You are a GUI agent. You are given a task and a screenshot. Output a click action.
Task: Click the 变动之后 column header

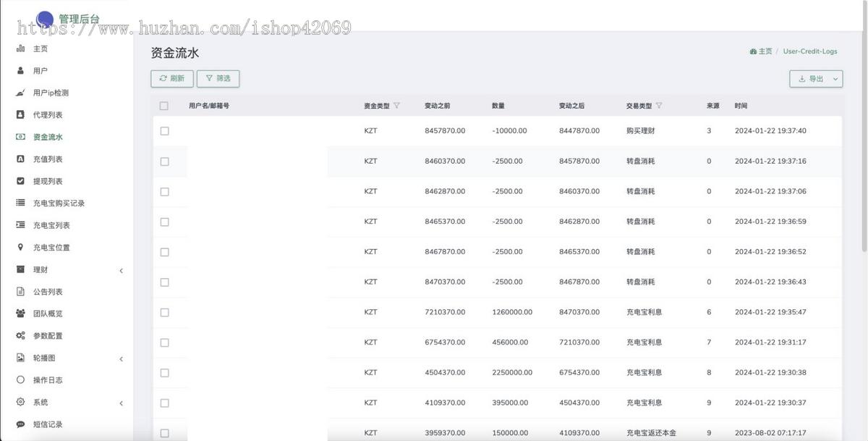[572, 106]
